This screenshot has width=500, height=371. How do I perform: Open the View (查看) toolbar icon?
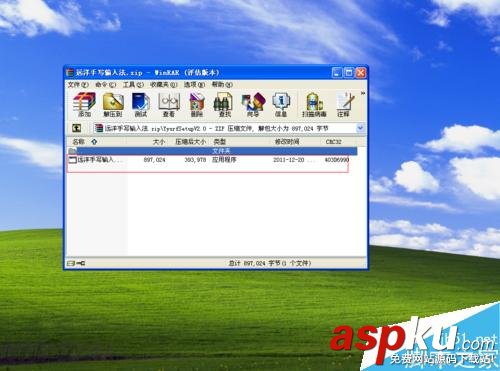point(169,104)
